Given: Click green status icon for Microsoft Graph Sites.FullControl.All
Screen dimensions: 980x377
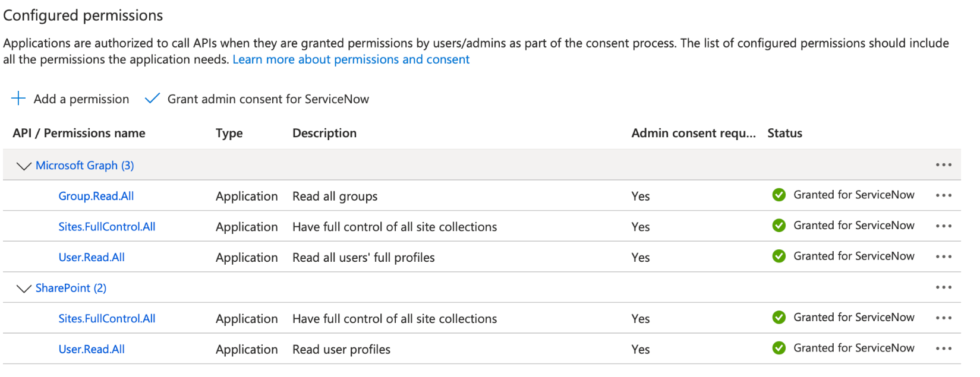Looking at the screenshot, I should coord(779,226).
